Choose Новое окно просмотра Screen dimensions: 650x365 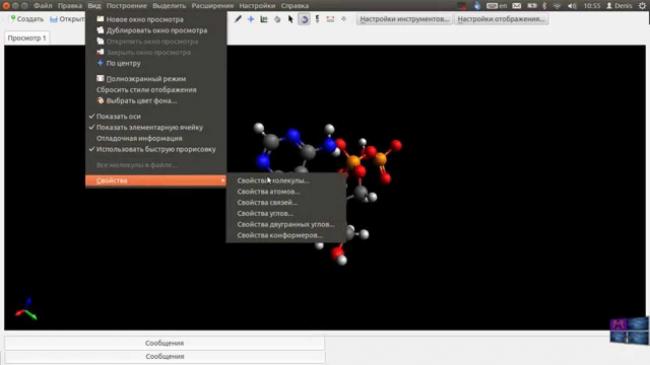coord(156,19)
